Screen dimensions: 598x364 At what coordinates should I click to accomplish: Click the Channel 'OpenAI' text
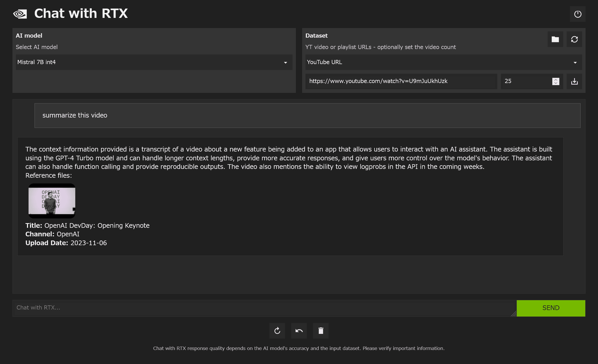pyautogui.click(x=68, y=234)
